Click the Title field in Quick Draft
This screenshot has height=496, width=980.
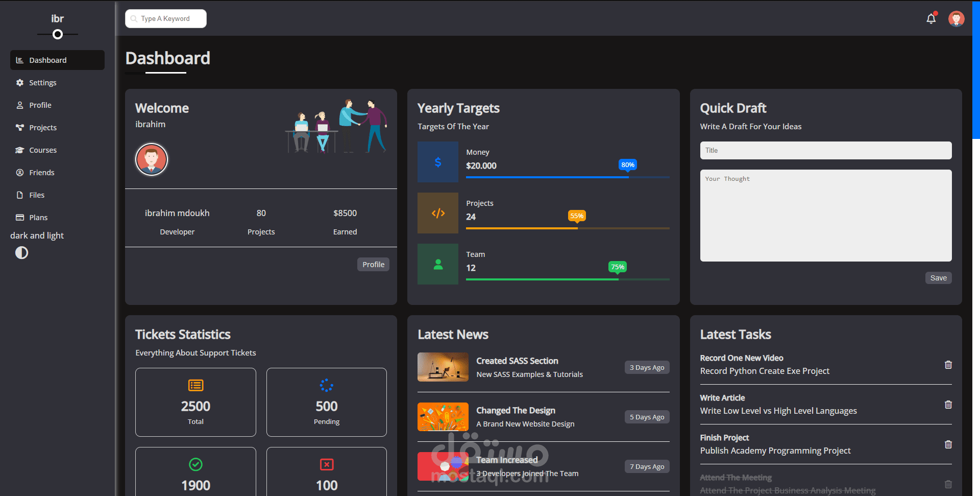(826, 151)
